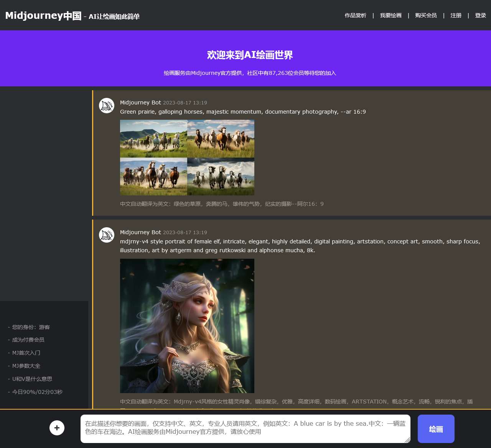
Task: Click the top-left galloping horses image
Action: [153, 139]
